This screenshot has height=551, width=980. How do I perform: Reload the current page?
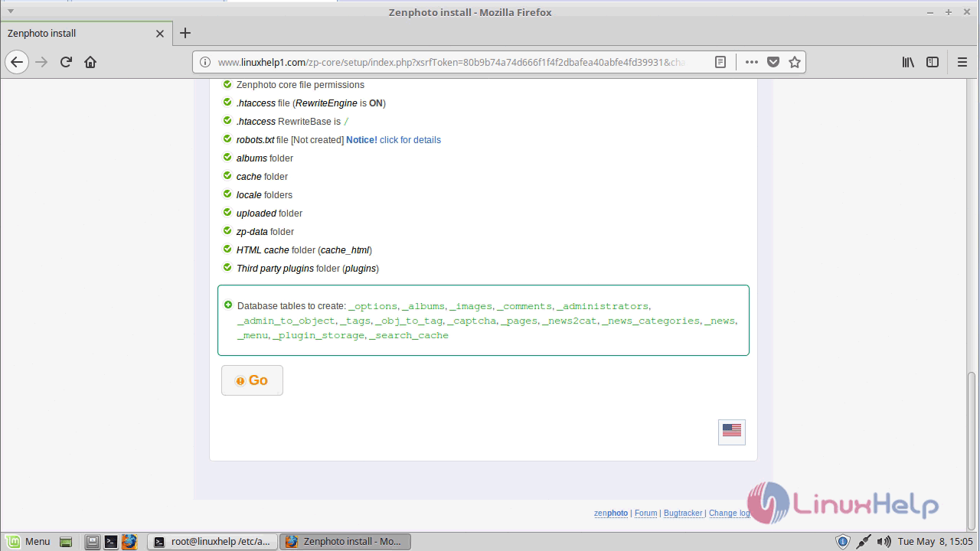(x=66, y=62)
